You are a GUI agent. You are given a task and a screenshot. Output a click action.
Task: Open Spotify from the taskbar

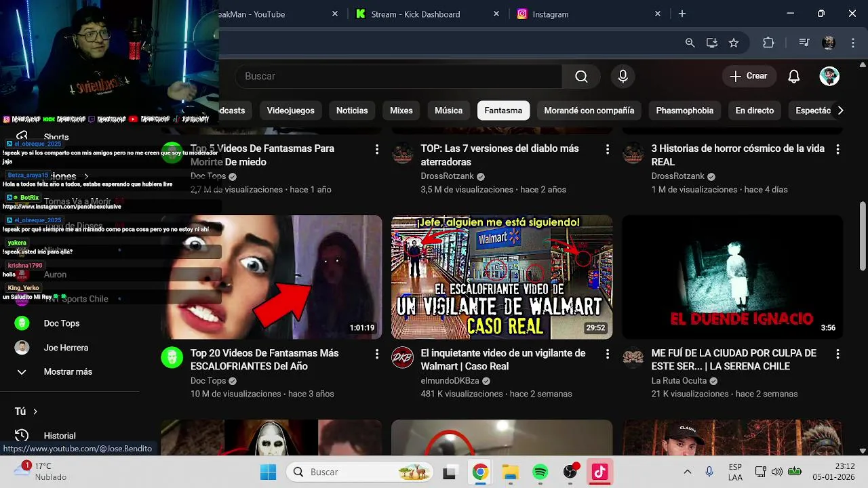(x=540, y=472)
